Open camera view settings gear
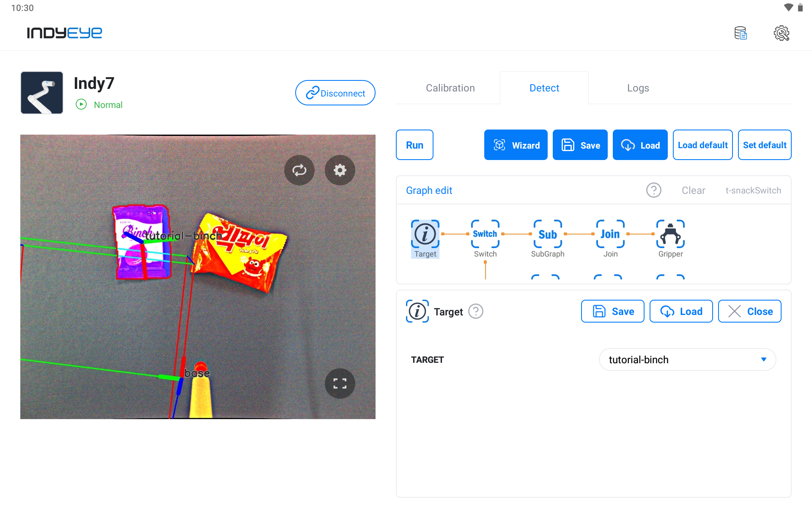Screen dimensions: 812x508 tap(340, 170)
